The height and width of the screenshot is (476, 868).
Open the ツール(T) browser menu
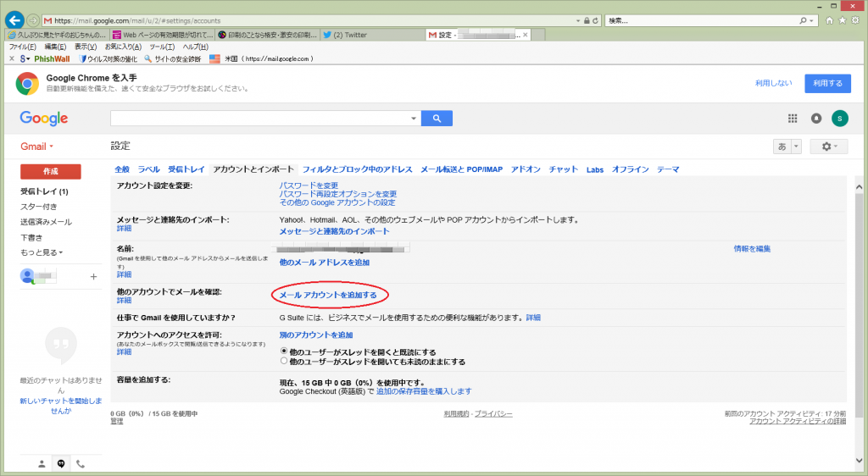[162, 47]
